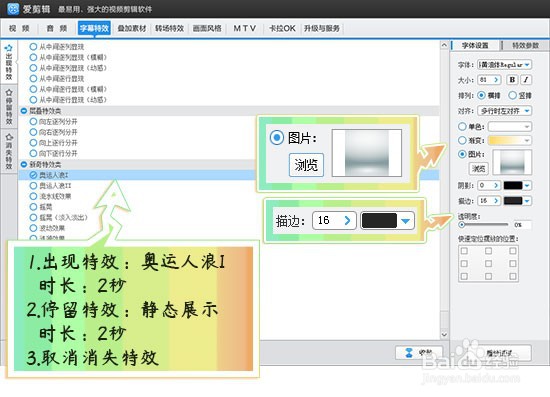
Task: Select 从中间逐列显现（模糊） effect
Action: 68,57
